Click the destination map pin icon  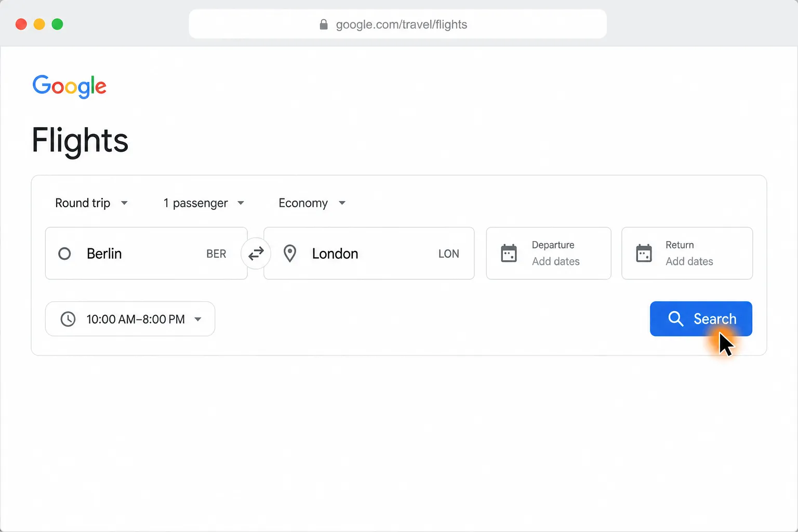coord(290,254)
